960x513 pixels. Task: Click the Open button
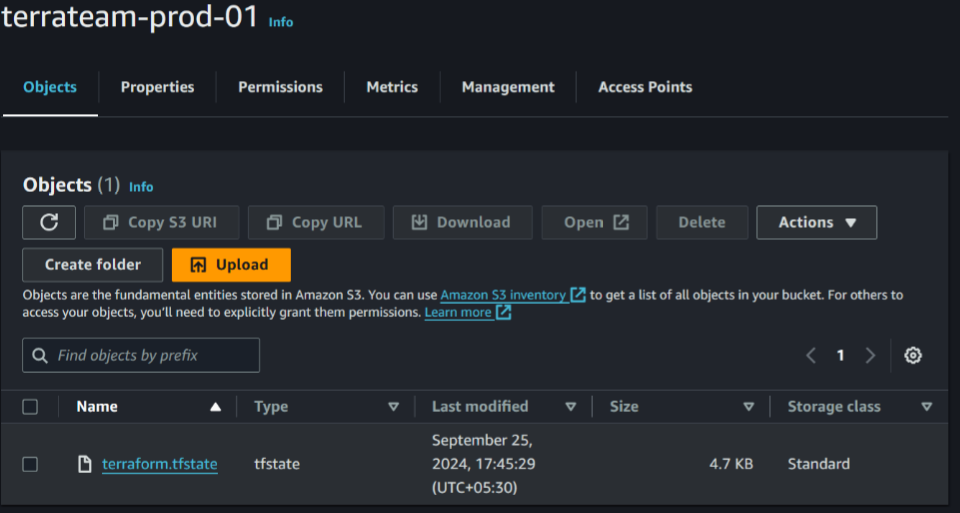click(594, 222)
